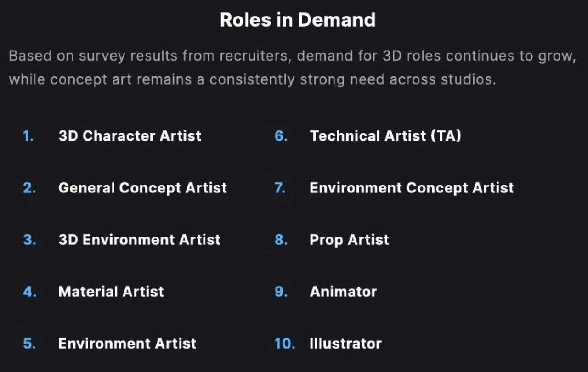Viewport: 588px width, 372px height.
Task: Choose the Environment Concept Artist entry
Action: pos(412,188)
